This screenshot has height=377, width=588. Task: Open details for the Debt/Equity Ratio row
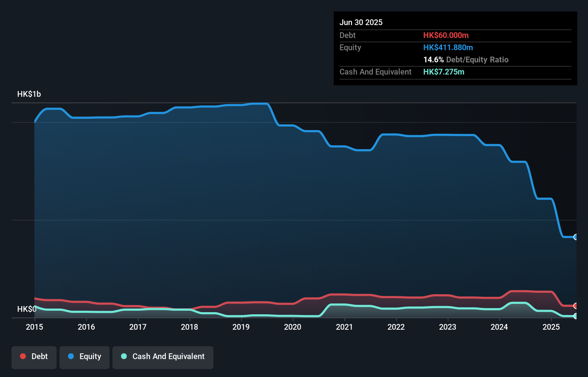tap(466, 60)
